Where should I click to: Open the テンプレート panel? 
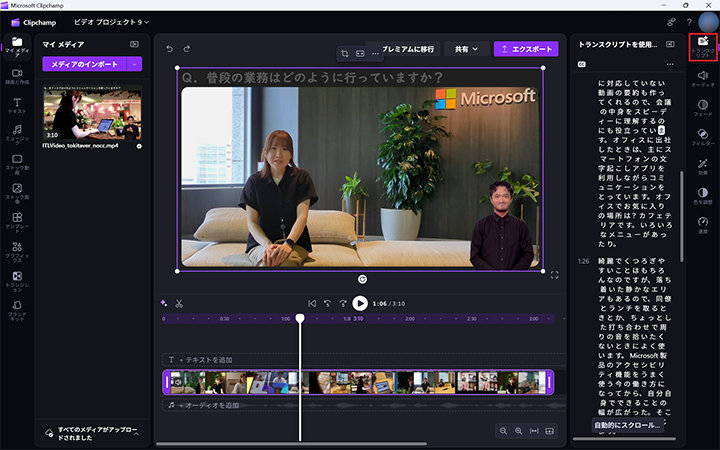click(x=17, y=223)
